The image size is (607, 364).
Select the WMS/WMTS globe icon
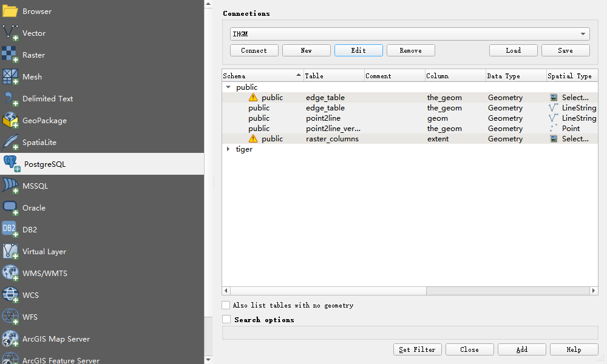(x=10, y=273)
